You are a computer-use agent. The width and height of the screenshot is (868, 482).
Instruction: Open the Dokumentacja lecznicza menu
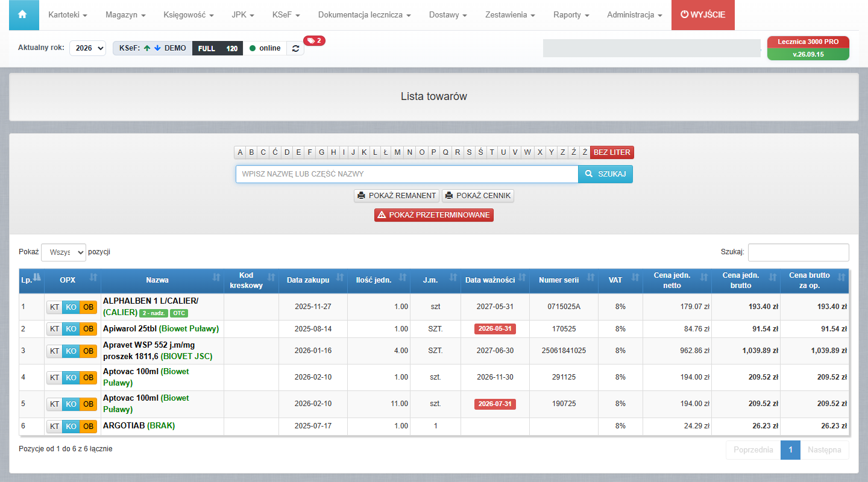coord(365,15)
